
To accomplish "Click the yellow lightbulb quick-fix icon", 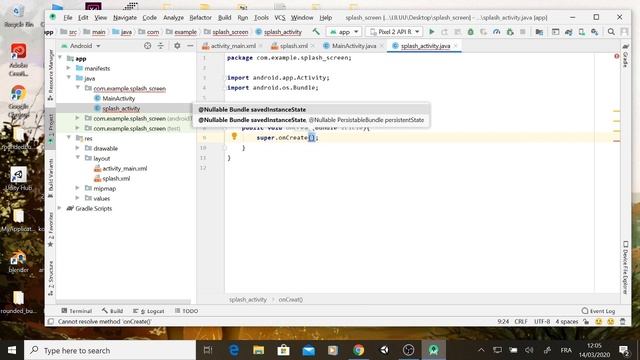I will tap(234, 136).
